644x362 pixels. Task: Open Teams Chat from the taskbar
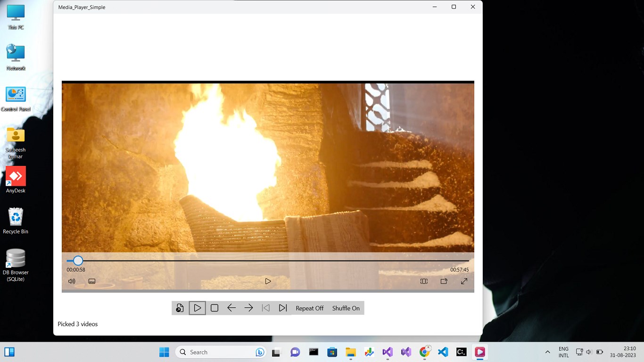[295, 352]
